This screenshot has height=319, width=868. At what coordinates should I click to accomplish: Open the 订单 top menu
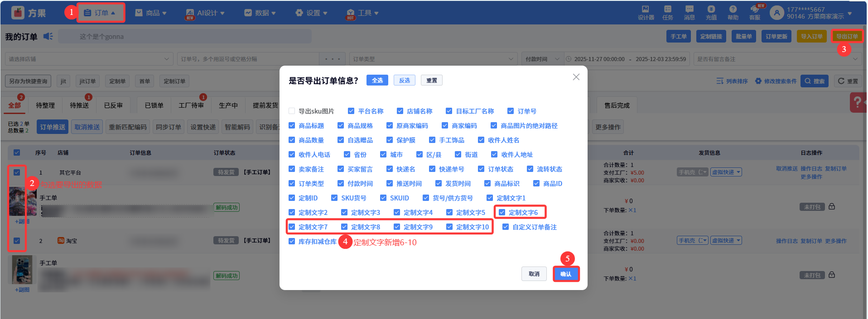(x=100, y=13)
